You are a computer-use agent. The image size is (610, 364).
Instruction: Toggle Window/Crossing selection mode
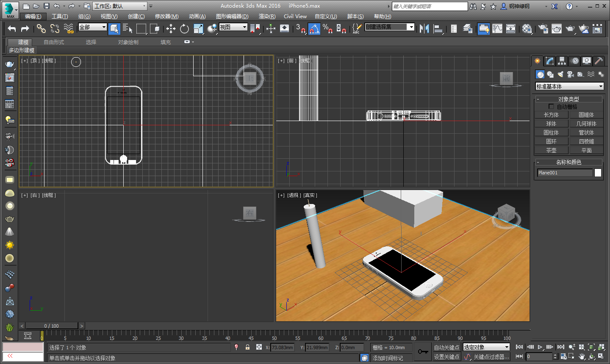155,28
